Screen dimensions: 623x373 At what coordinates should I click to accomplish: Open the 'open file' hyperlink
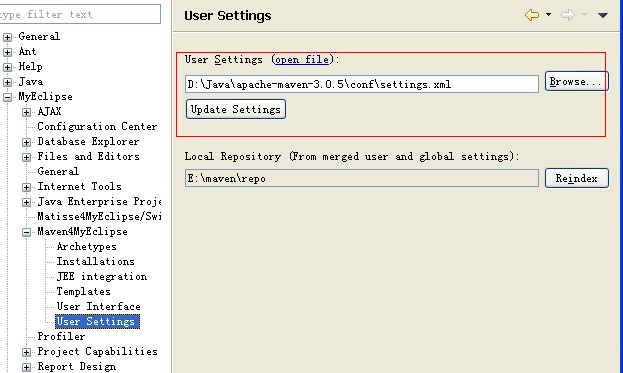[x=302, y=60]
